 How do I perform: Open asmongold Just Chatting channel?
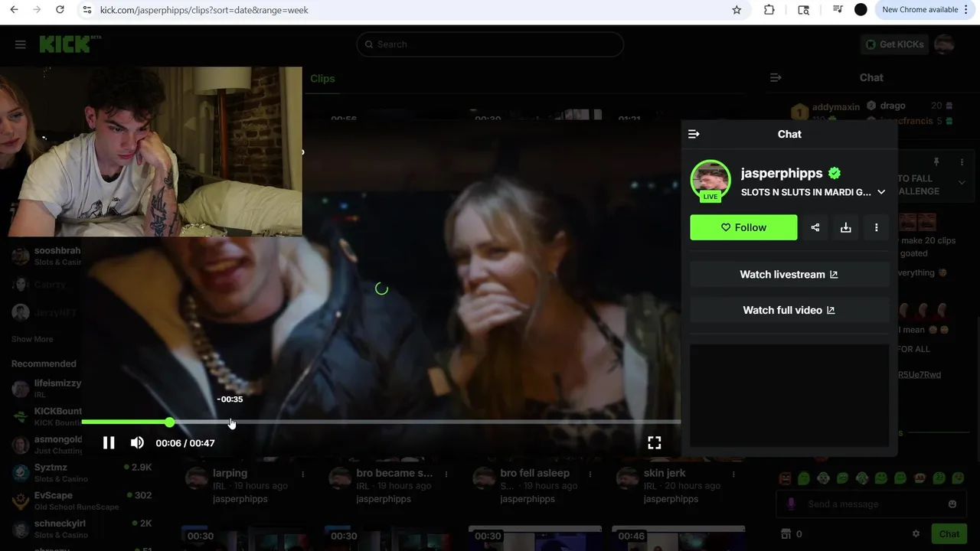coord(47,445)
